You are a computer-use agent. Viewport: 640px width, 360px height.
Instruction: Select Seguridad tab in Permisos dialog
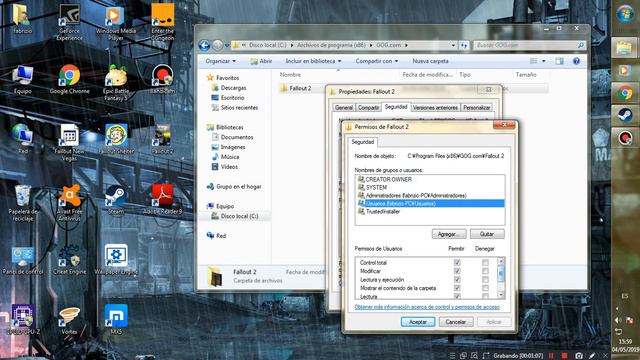(362, 142)
